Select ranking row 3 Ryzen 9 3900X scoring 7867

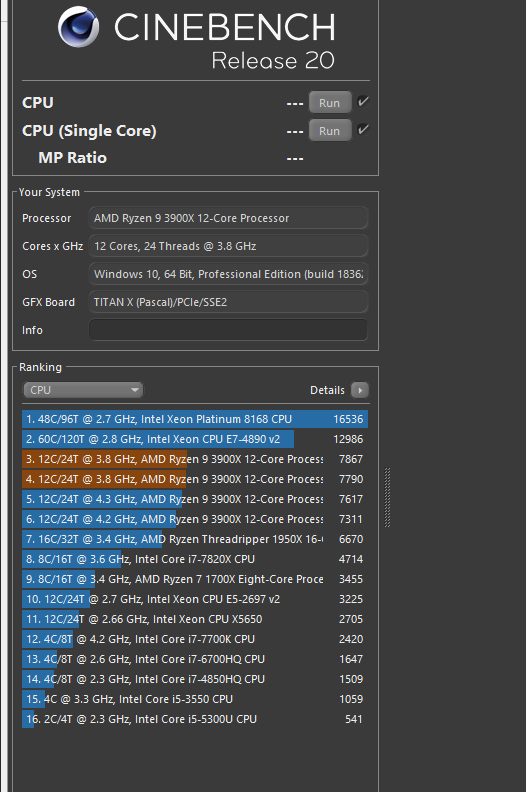coord(195,459)
